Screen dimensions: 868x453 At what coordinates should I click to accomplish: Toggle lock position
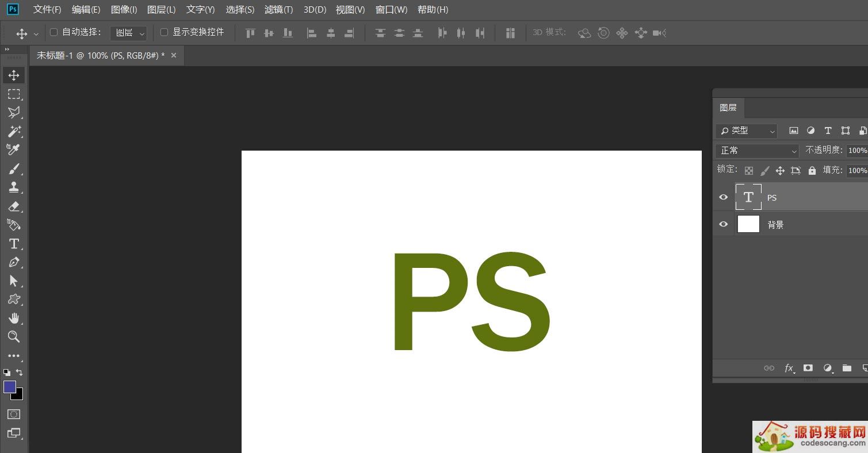(780, 171)
